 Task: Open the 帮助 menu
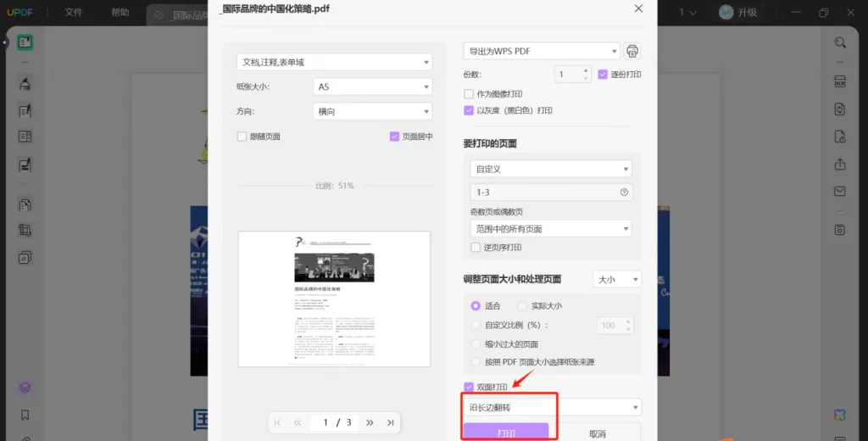(x=120, y=13)
